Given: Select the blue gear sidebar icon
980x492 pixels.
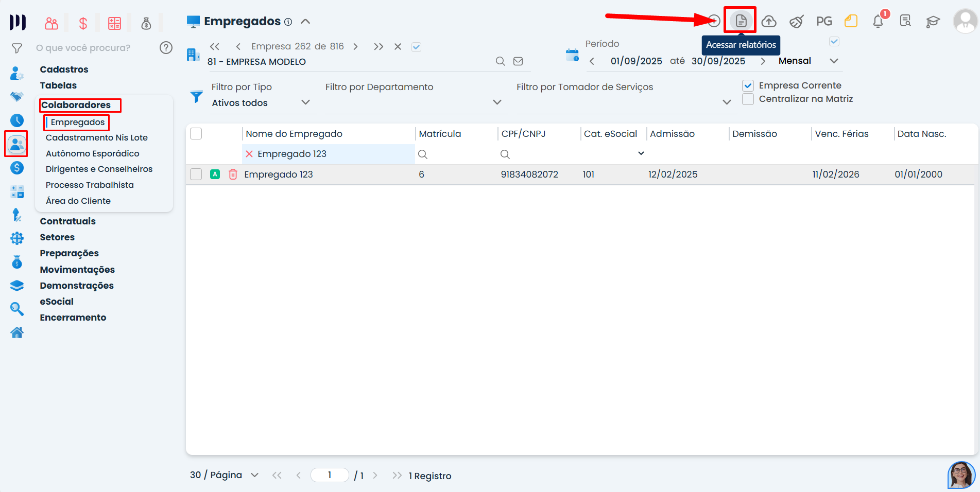Looking at the screenshot, I should (x=17, y=238).
